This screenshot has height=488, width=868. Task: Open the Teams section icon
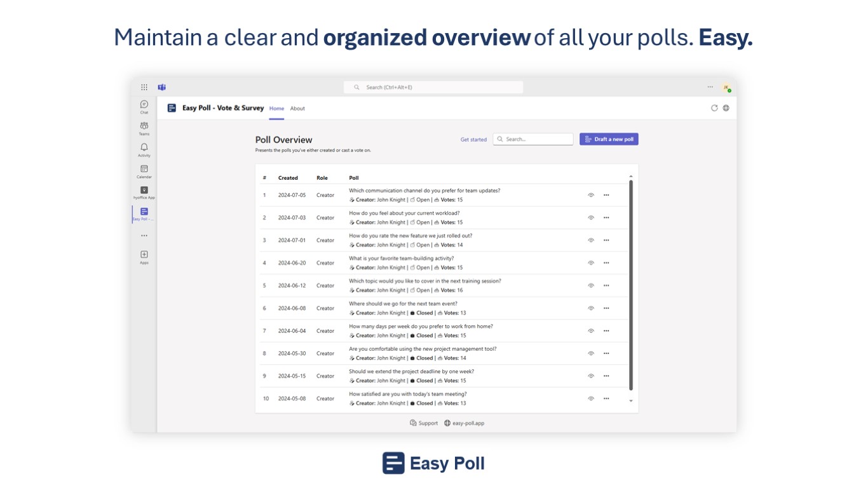(x=144, y=127)
